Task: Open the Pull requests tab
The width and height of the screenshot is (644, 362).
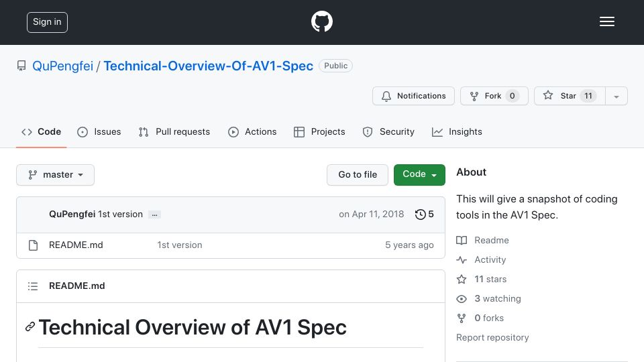Action: (174, 132)
